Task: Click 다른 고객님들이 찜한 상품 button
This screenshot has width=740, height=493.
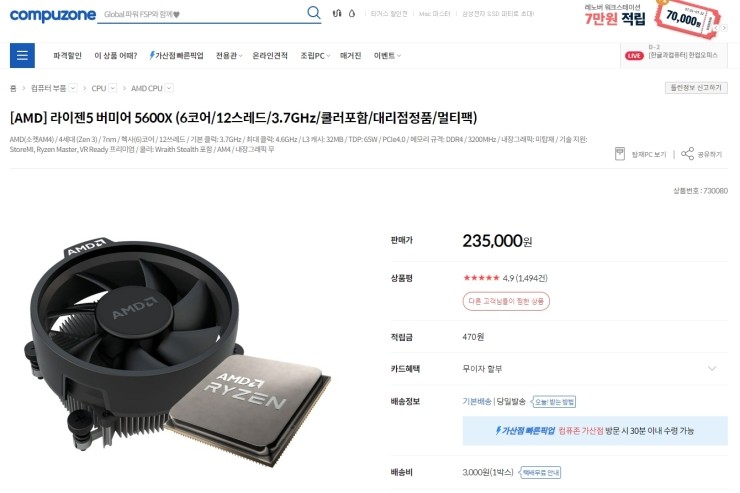Action: pos(506,301)
